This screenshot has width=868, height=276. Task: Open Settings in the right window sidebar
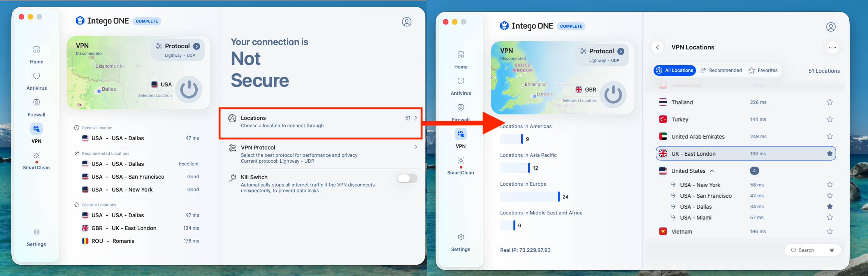[461, 243]
